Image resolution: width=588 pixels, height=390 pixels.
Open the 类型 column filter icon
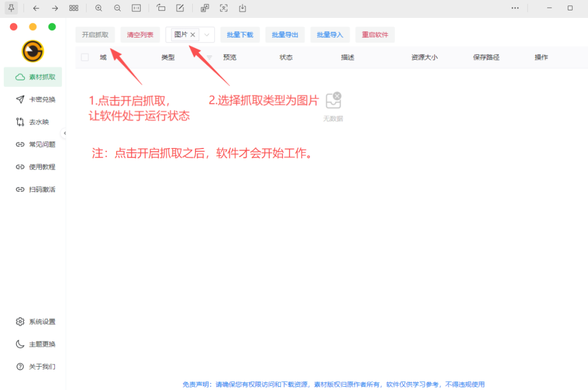coord(210,58)
